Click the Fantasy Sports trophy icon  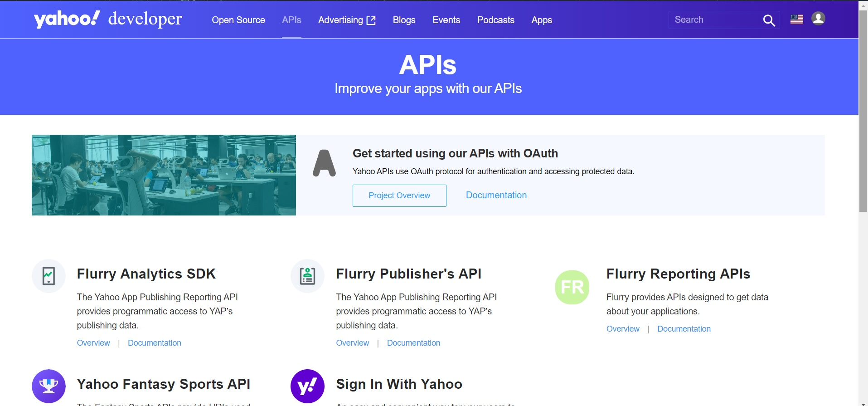48,386
